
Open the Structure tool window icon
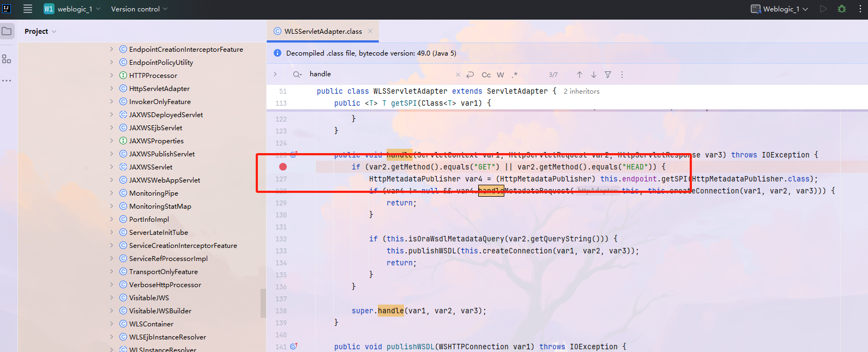7,59
